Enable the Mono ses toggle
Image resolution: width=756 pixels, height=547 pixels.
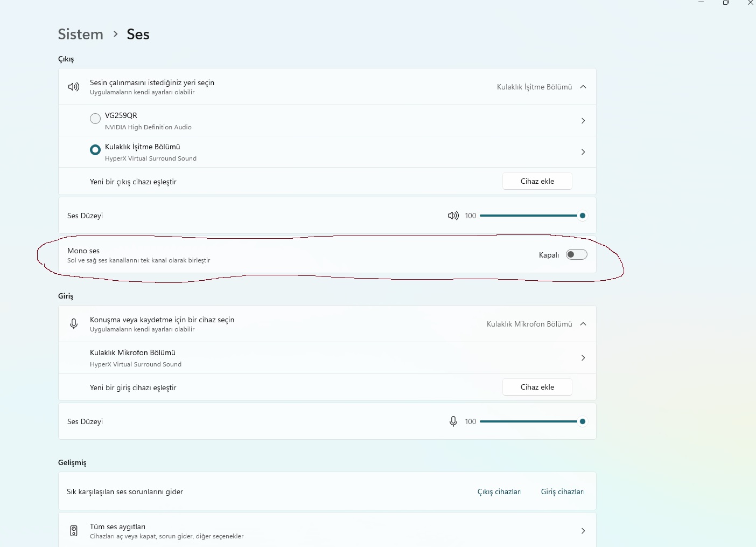[x=576, y=255]
